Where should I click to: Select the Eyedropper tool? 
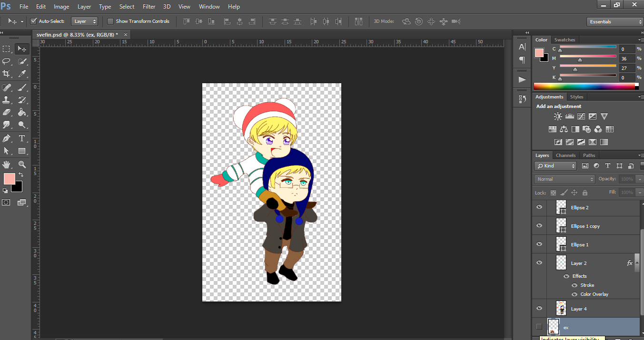coord(22,74)
